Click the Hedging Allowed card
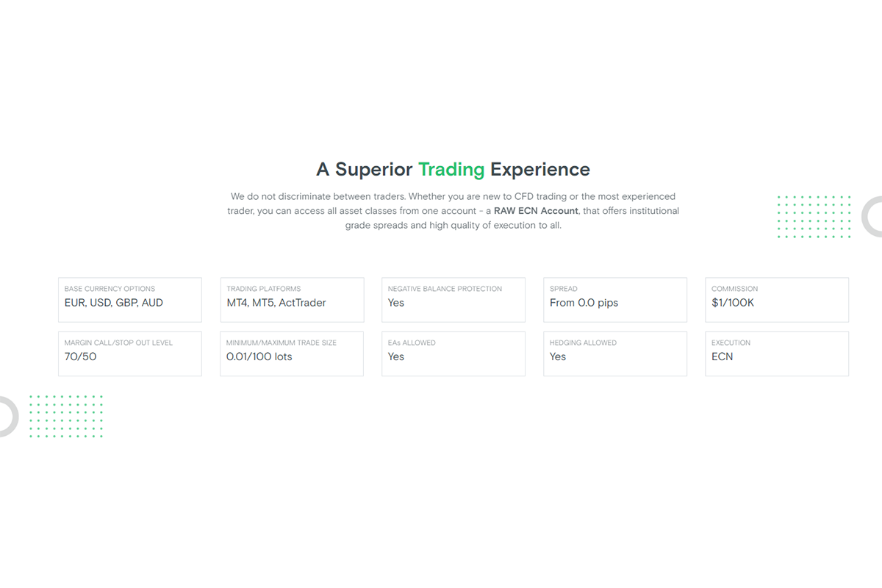Screen dimensions: 882x588 tap(615, 354)
